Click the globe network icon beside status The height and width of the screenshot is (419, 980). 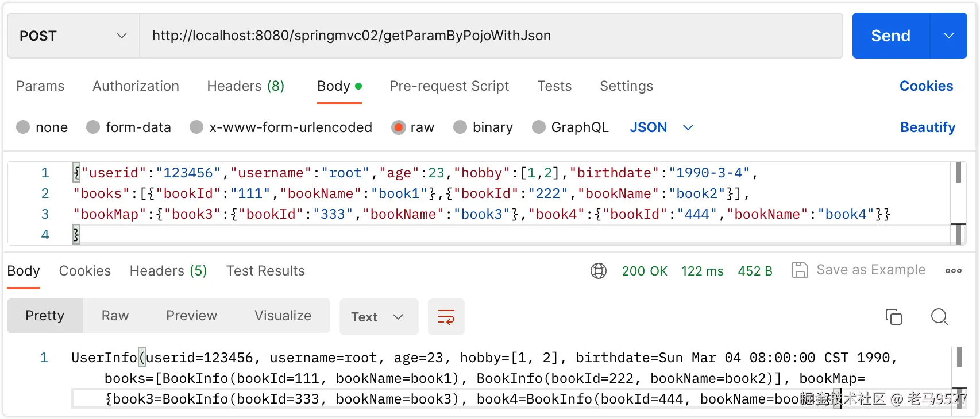(599, 271)
